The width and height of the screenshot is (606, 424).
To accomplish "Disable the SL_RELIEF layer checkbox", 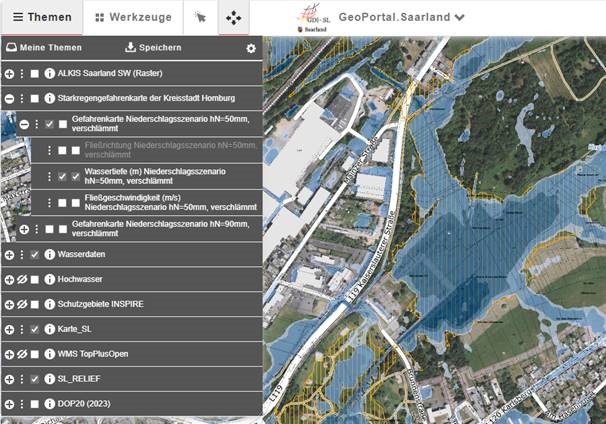I will pyautogui.click(x=35, y=379).
